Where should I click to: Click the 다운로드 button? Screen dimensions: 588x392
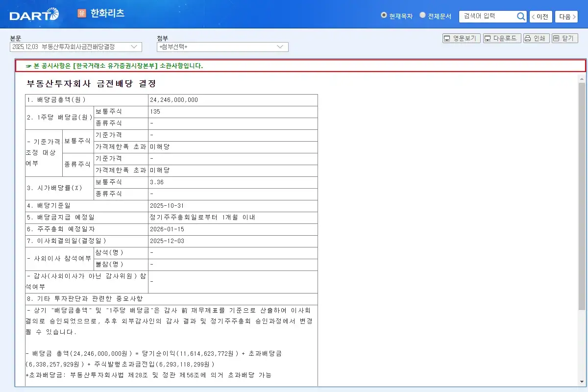tap(502, 38)
